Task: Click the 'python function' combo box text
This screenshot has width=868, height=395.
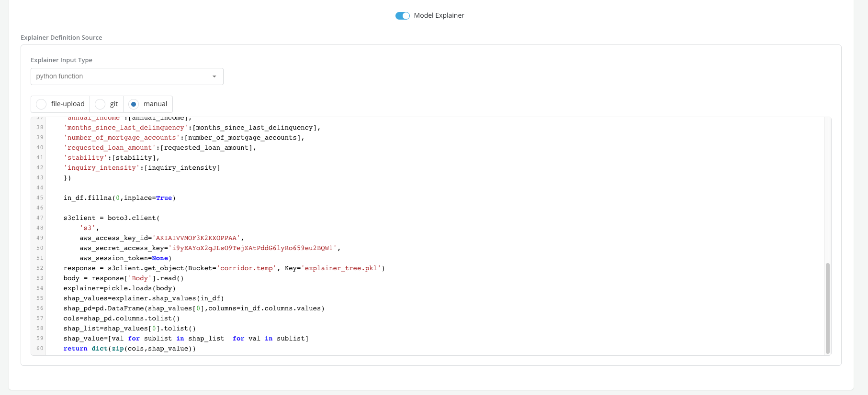Action: click(60, 77)
